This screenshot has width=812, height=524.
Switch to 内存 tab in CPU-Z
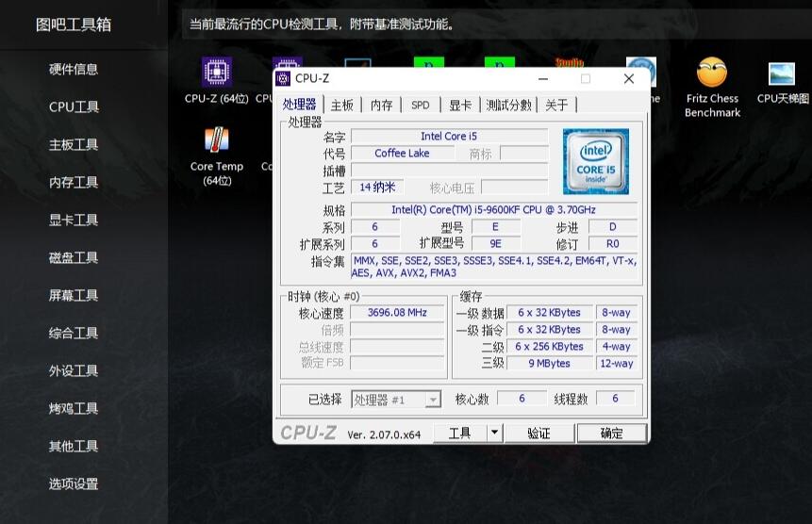coord(381,106)
